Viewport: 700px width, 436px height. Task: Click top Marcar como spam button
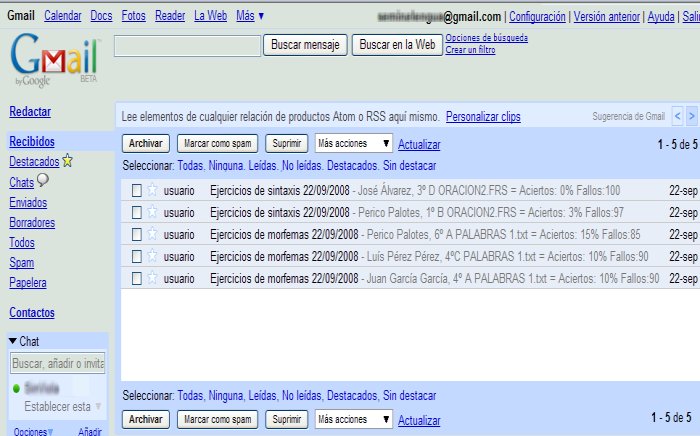pos(218,144)
